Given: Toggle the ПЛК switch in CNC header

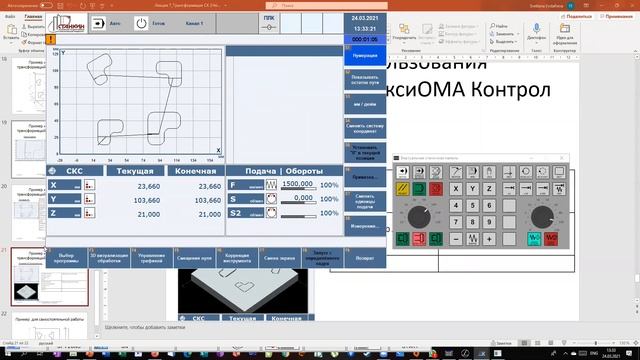Looking at the screenshot, I should pyautogui.click(x=269, y=27).
